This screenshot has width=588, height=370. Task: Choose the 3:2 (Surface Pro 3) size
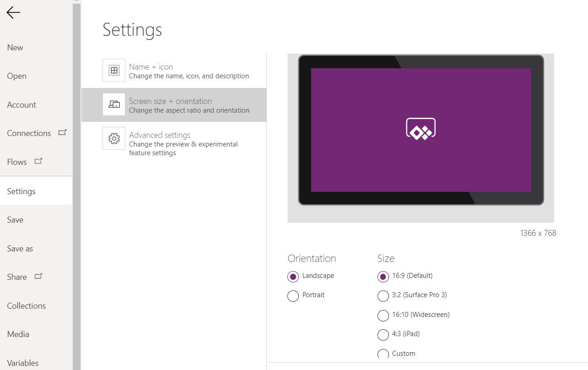383,296
